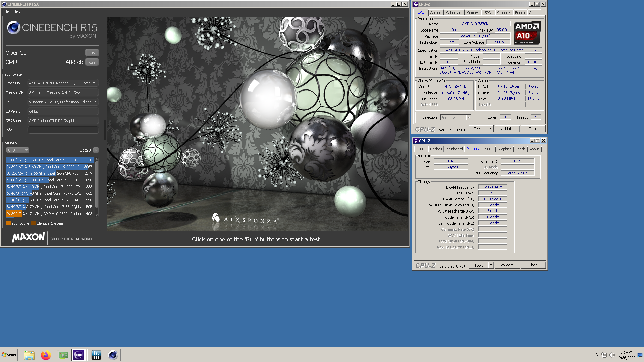Click the AMD A10 processor logo
Image resolution: width=644 pixels, height=362 pixels.
(527, 33)
